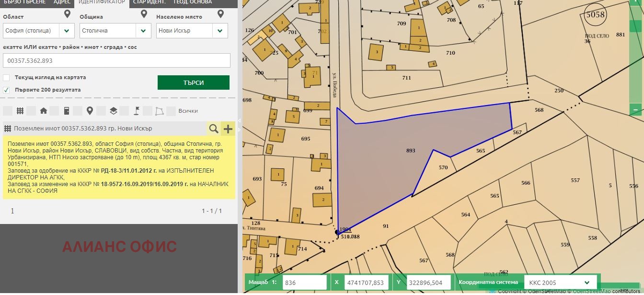The height and width of the screenshot is (295, 644).
Task: Click the location pin above Област
Action: [67, 14]
